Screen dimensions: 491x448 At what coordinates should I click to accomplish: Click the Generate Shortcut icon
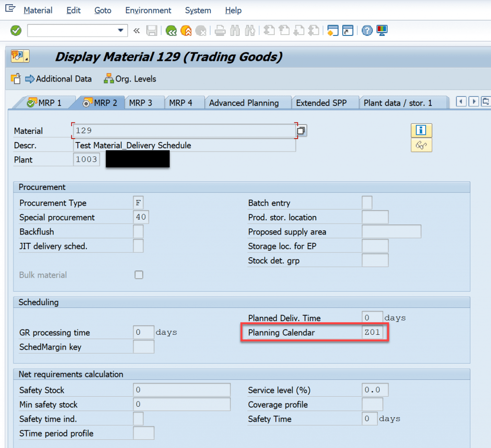348,31
